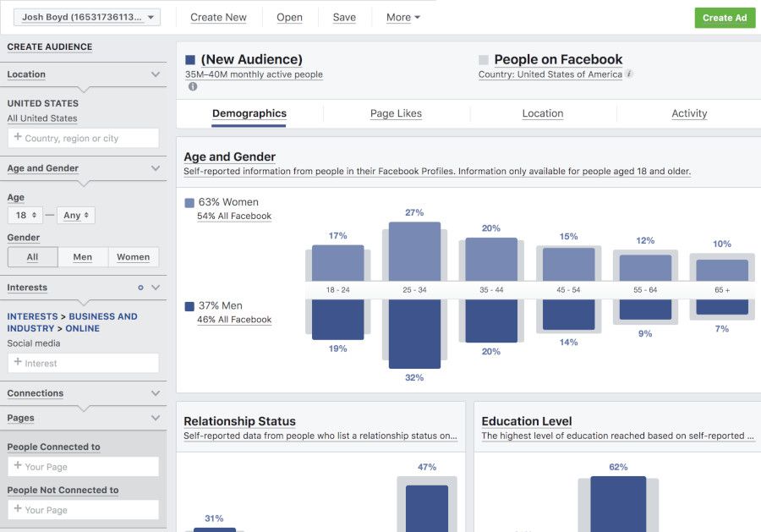Click the plus icon in People Not Connected to field

tap(18, 509)
